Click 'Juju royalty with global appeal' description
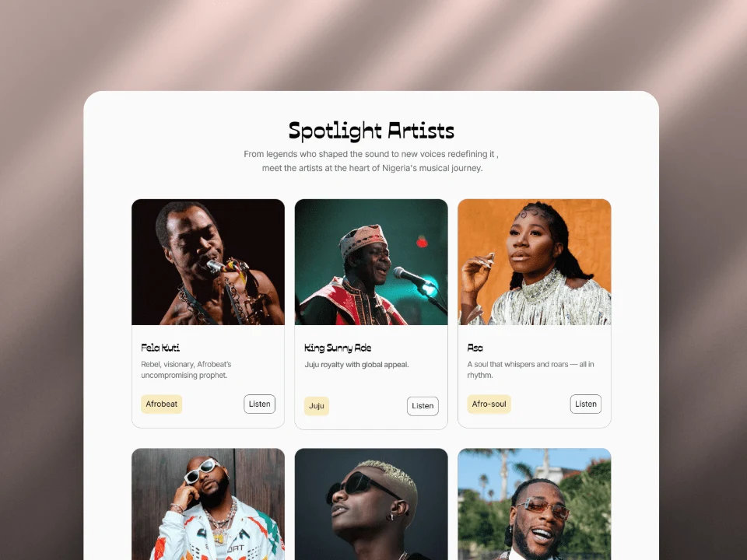Viewport: 747px width, 560px height. click(x=357, y=364)
